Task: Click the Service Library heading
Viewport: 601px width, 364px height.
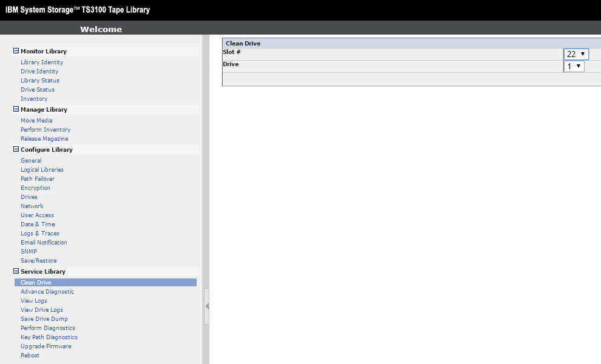Action: [x=43, y=272]
